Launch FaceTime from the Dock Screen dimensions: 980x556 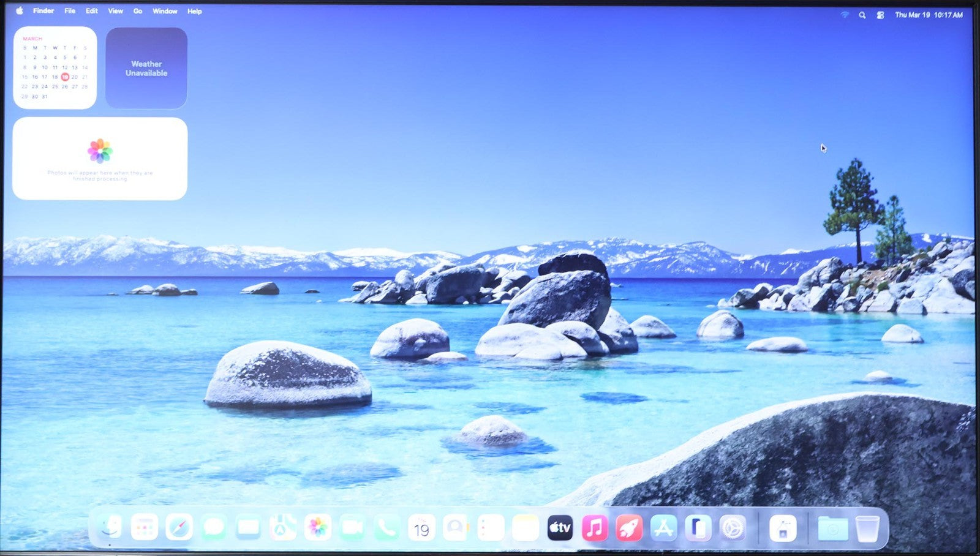pos(352,527)
